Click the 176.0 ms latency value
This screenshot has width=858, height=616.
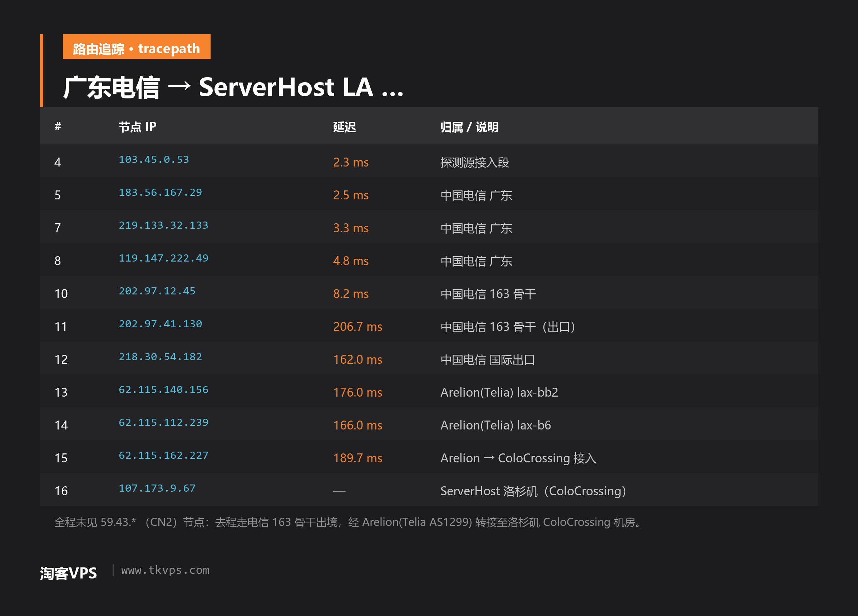357,393
